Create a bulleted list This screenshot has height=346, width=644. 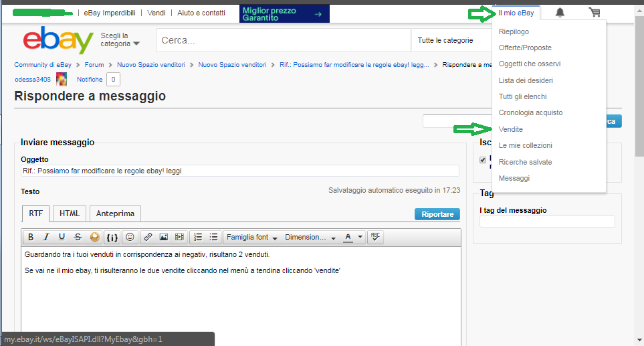[x=213, y=237]
